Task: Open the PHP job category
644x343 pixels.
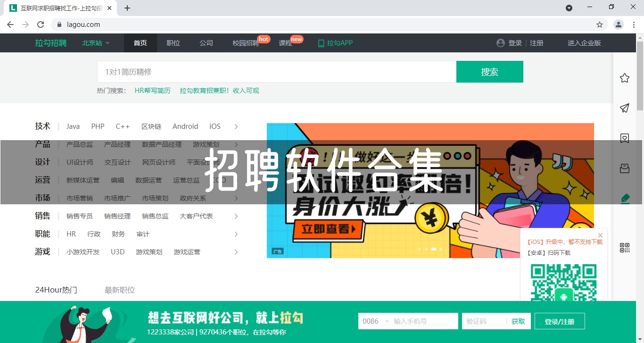Action: 98,126
